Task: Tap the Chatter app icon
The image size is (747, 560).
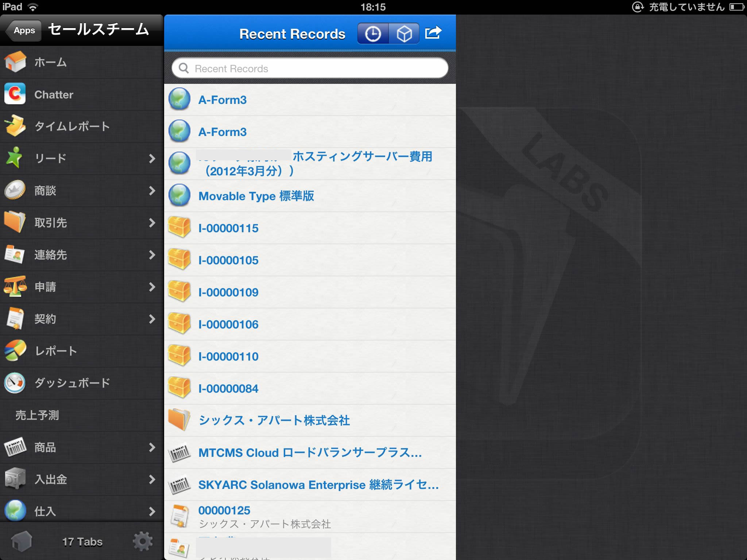Action: (x=15, y=94)
